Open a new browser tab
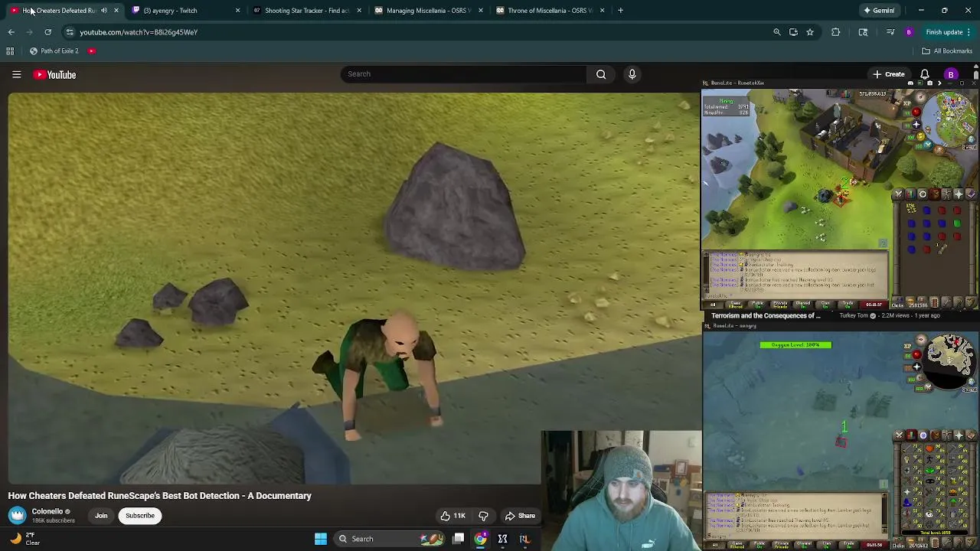The height and width of the screenshot is (551, 980). tap(620, 11)
